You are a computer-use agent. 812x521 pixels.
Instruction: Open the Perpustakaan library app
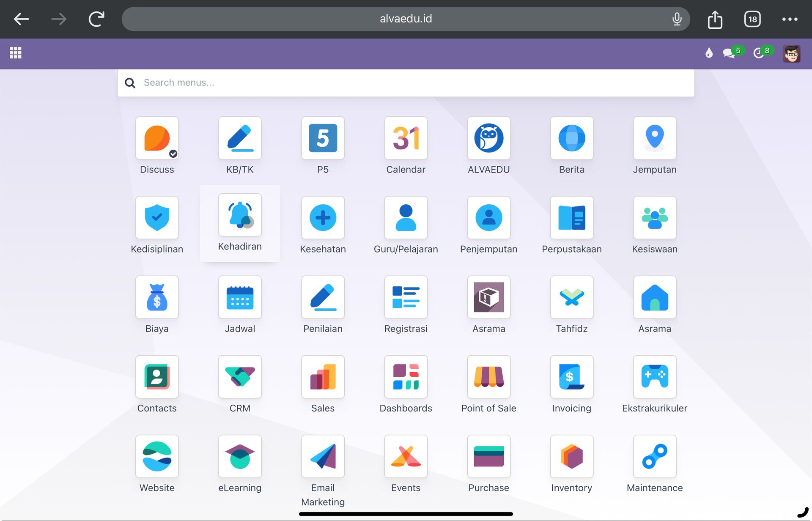[572, 218]
